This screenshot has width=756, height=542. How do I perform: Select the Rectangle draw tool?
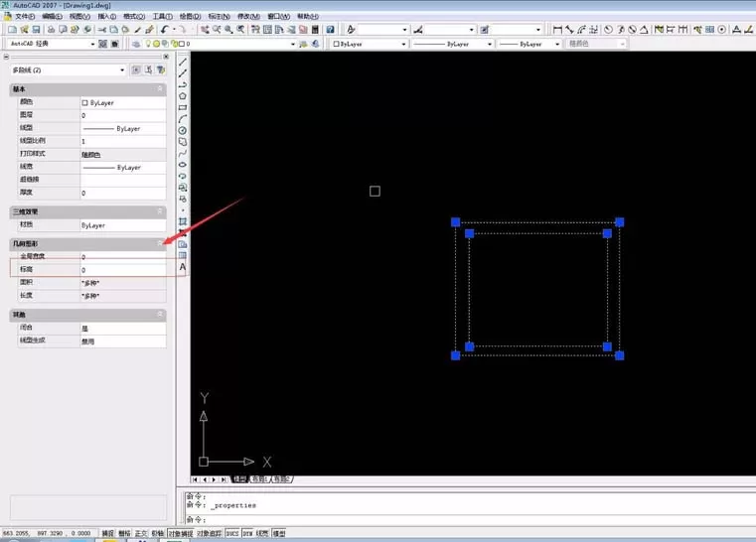[183, 108]
